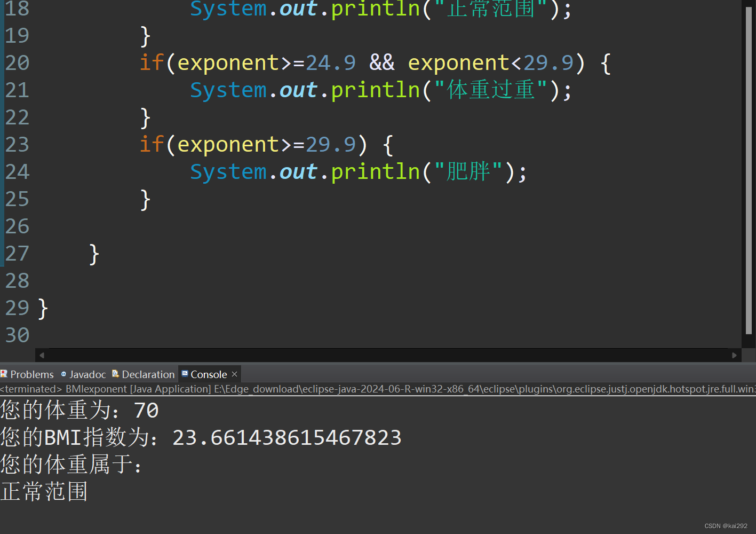This screenshot has height=534, width=756.
Task: Click line number 20 in the gutter
Action: [x=17, y=63]
